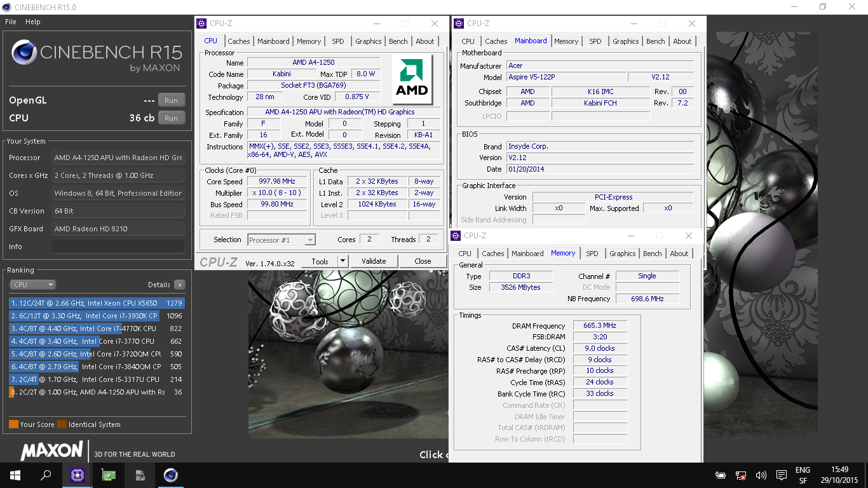868x488 pixels.
Task: Select ranking row Intel Core i7-4770K
Action: pyautogui.click(x=97, y=329)
